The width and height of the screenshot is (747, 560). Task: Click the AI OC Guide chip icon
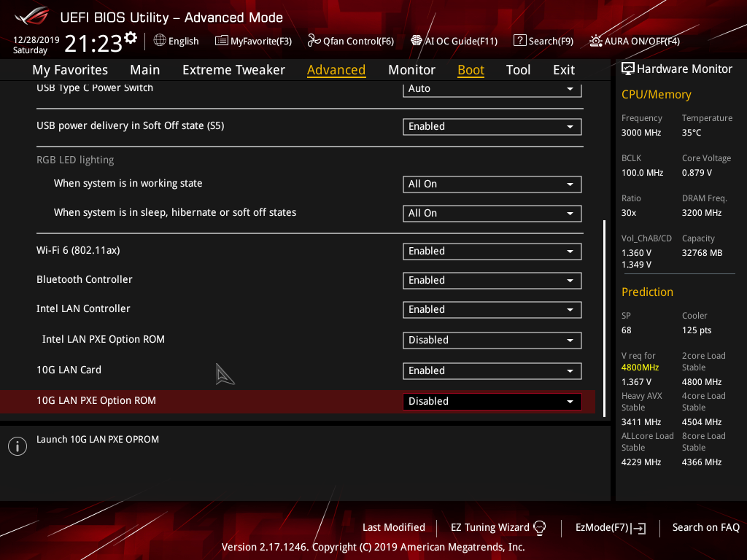(x=417, y=41)
